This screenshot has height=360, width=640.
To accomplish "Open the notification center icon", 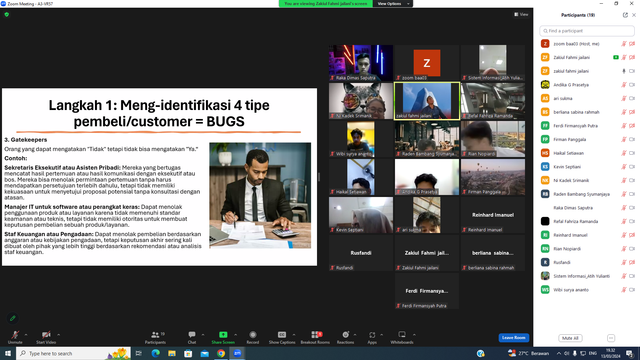I will click(630, 353).
